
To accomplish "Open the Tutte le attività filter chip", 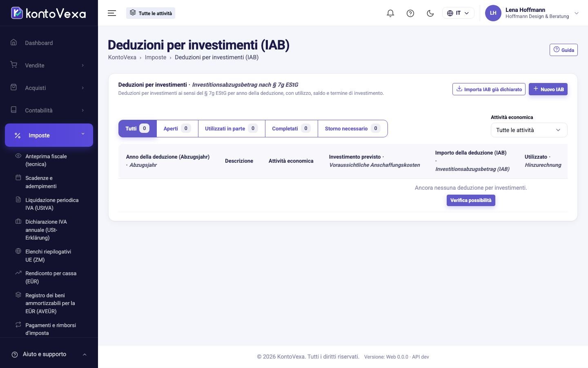I will pos(151,13).
